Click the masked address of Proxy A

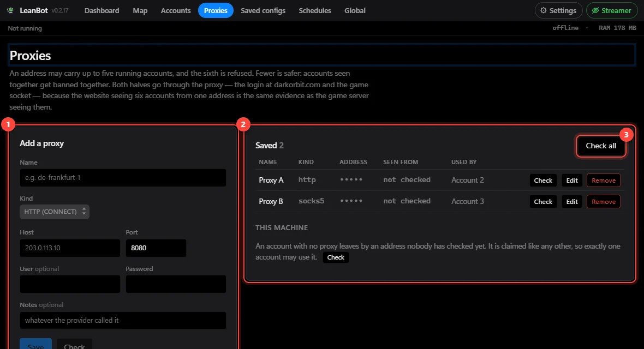[351, 180]
